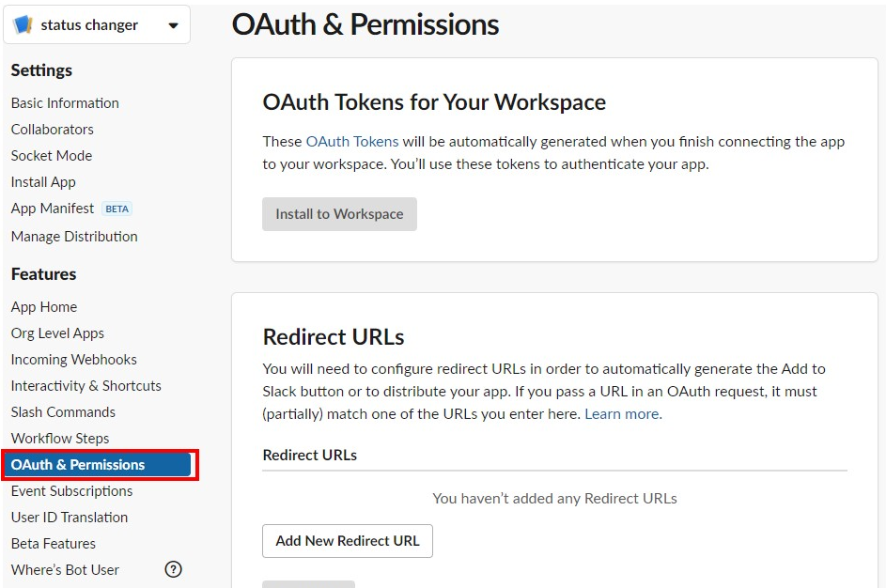Open Socket Mode settings
Screen dimensions: 886x588
51,156
